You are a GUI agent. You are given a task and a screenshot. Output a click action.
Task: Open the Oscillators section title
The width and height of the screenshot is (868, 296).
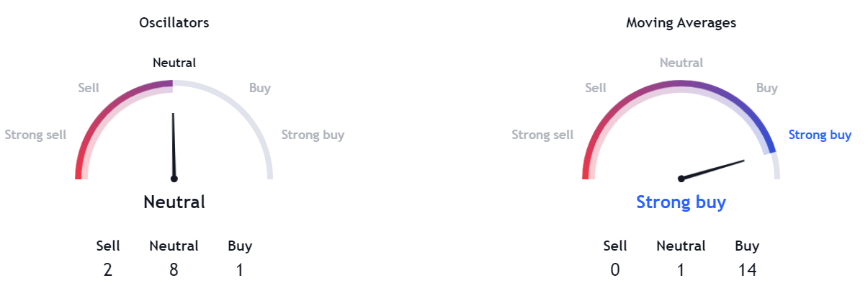pyautogui.click(x=174, y=23)
